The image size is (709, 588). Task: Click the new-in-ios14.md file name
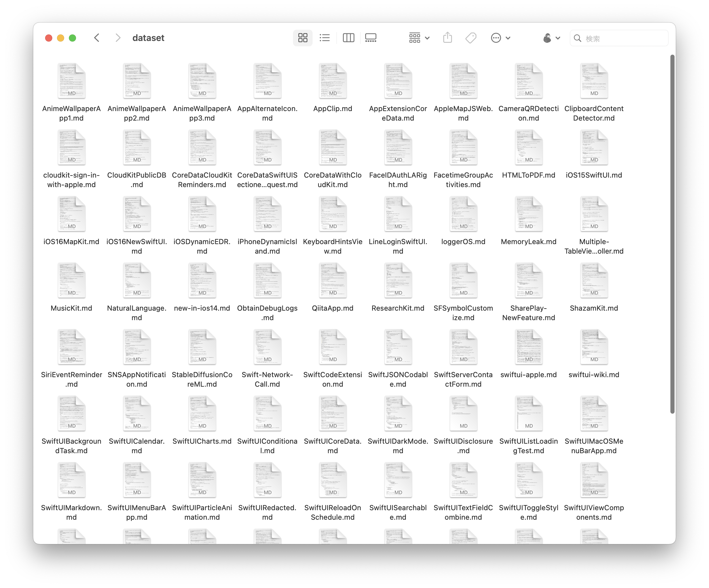[x=202, y=308]
